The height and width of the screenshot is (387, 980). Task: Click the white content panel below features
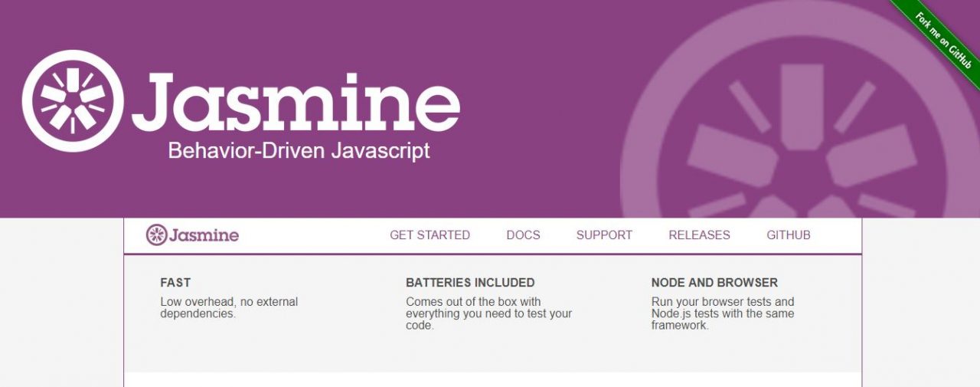tap(492, 379)
